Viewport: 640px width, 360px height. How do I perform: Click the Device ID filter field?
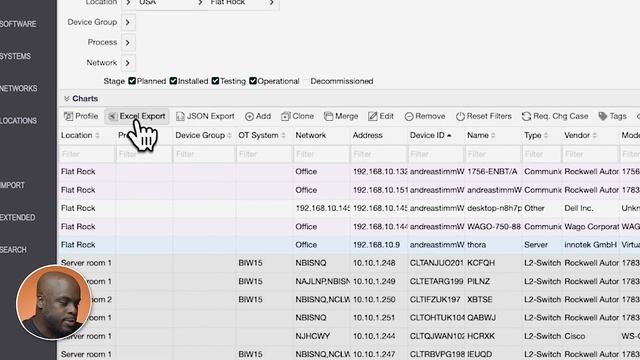[x=436, y=154]
